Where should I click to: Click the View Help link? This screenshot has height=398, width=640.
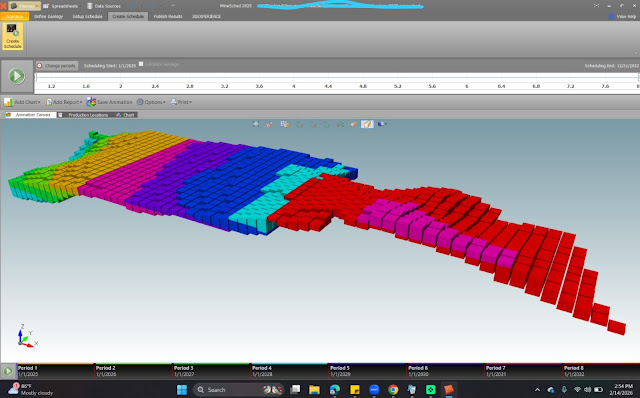[622, 17]
